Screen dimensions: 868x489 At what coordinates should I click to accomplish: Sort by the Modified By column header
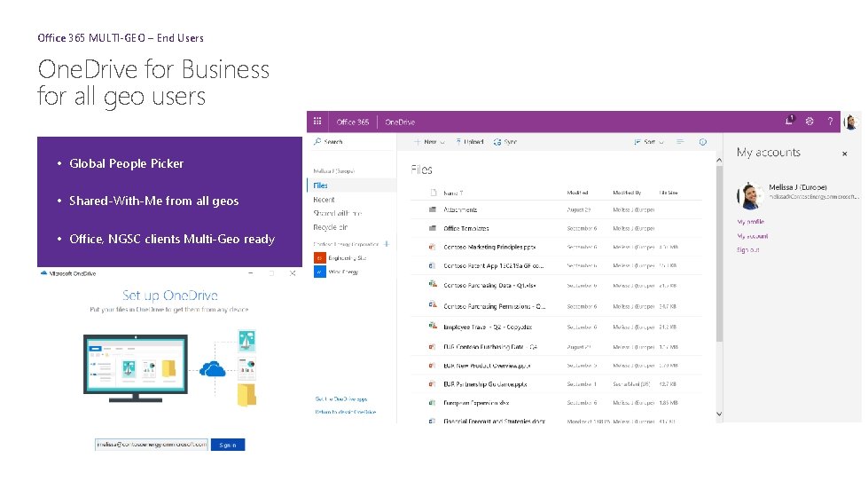(x=627, y=193)
